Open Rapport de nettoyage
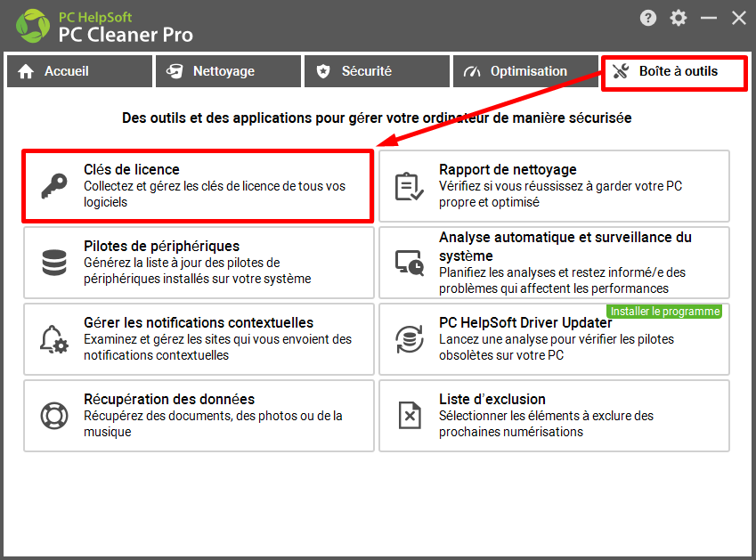The image size is (756, 560). [x=554, y=186]
